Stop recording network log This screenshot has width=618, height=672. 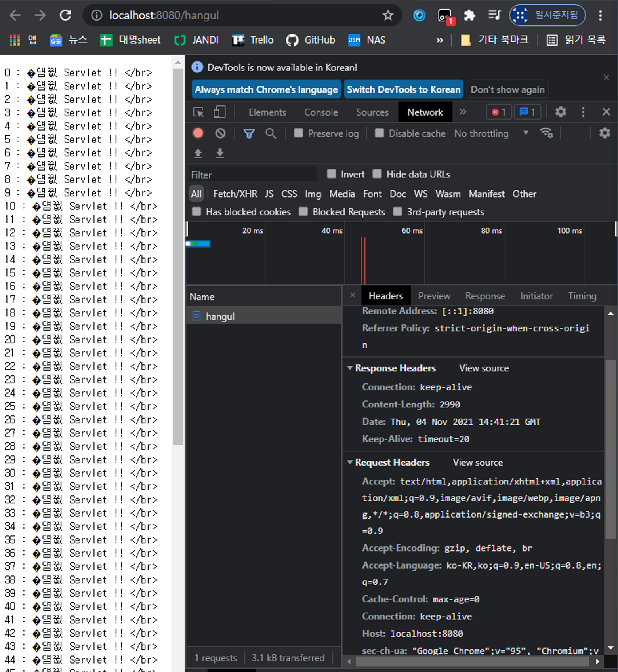pos(198,133)
